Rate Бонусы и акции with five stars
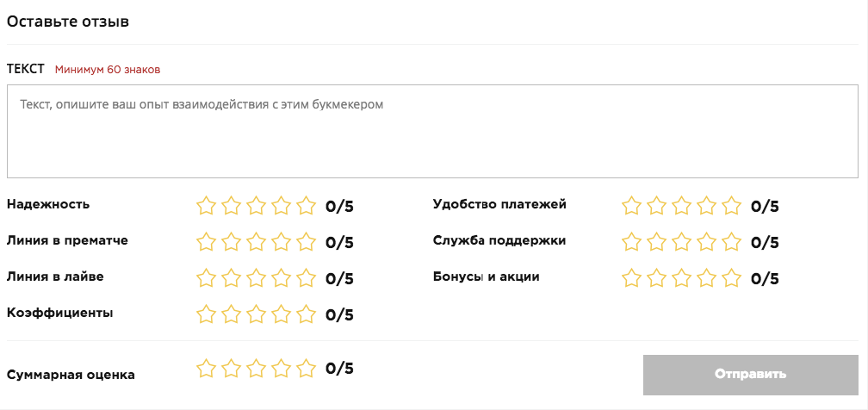The image size is (868, 410). click(731, 278)
